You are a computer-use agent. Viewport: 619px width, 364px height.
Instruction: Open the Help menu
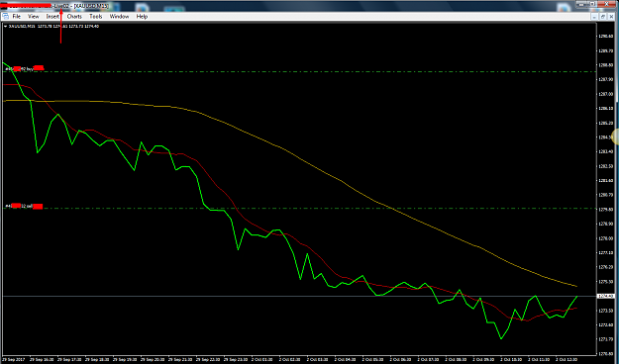click(142, 17)
